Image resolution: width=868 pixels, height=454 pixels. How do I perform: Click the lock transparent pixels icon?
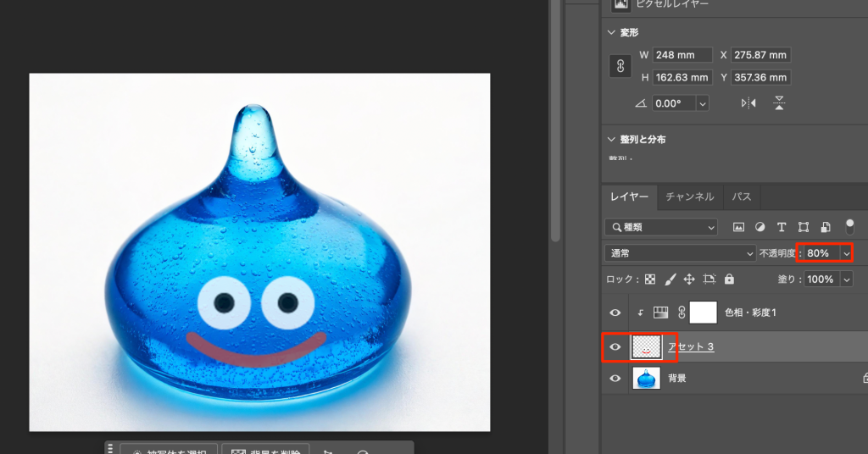click(650, 279)
